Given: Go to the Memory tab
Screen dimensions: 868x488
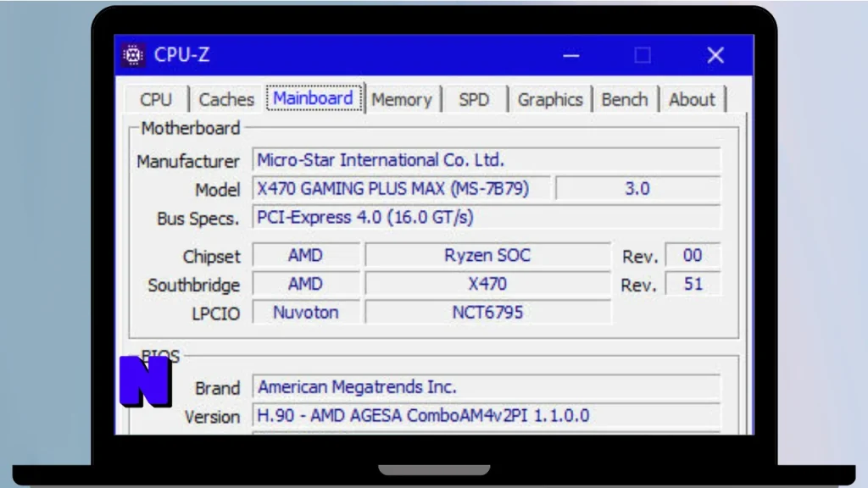Looking at the screenshot, I should 402,100.
